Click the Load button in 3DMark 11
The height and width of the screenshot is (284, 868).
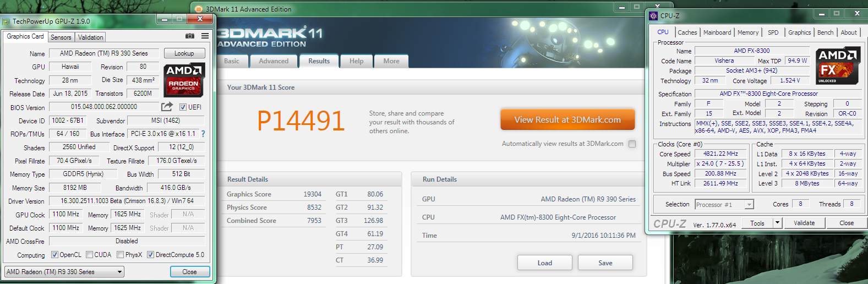(x=545, y=263)
